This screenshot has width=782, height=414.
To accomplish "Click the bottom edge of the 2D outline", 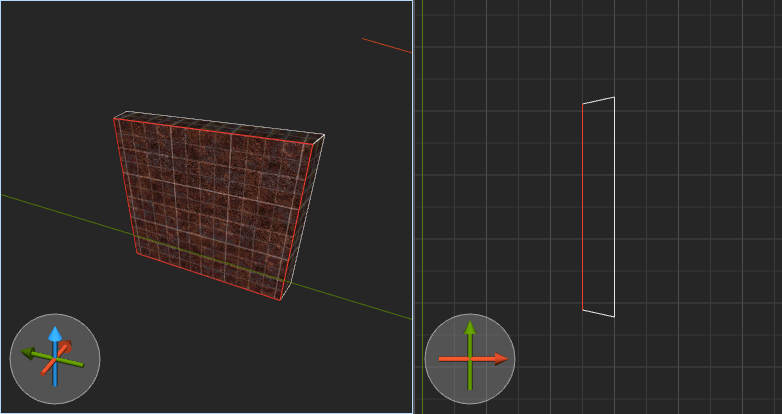I will pyautogui.click(x=598, y=313).
